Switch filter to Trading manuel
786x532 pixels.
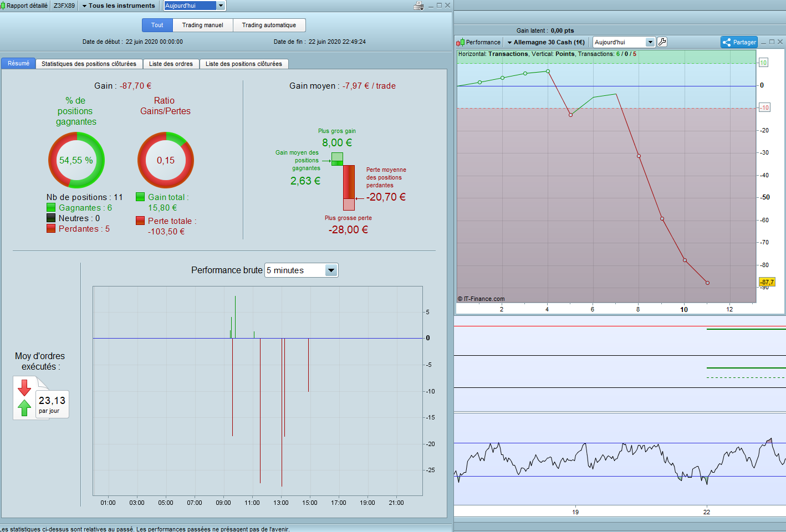[x=202, y=25]
